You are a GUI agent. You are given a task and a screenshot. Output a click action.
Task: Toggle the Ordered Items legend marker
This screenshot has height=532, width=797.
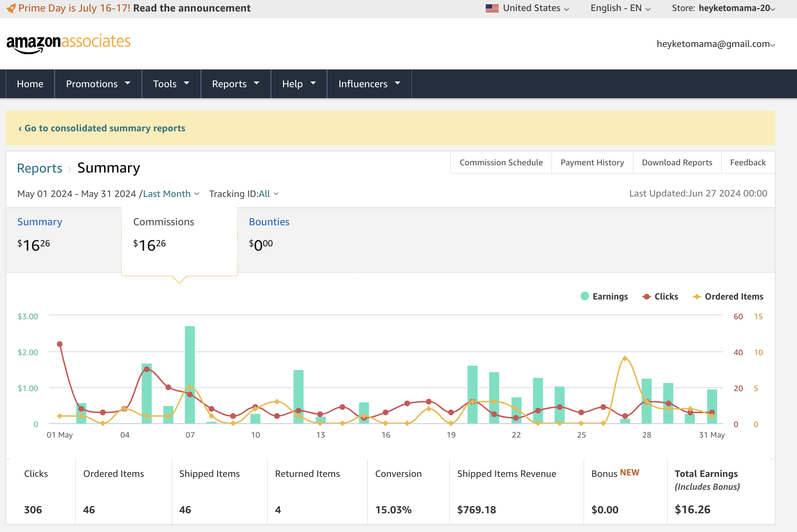tap(697, 297)
